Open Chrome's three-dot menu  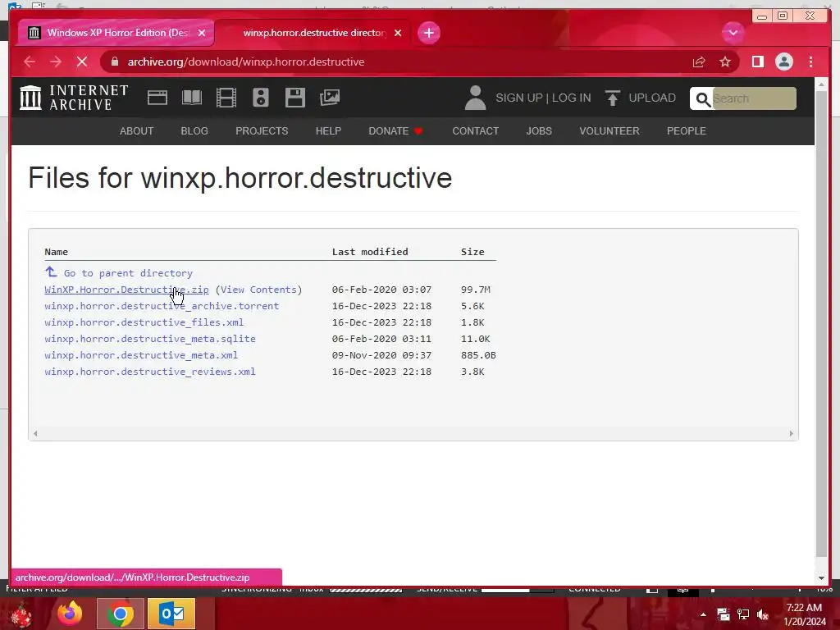pos(811,62)
